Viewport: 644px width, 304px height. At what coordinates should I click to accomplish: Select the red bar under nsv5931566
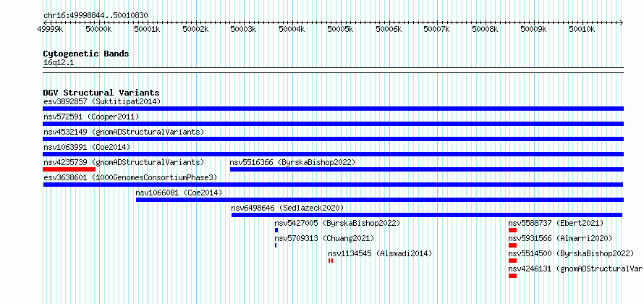[x=512, y=245]
